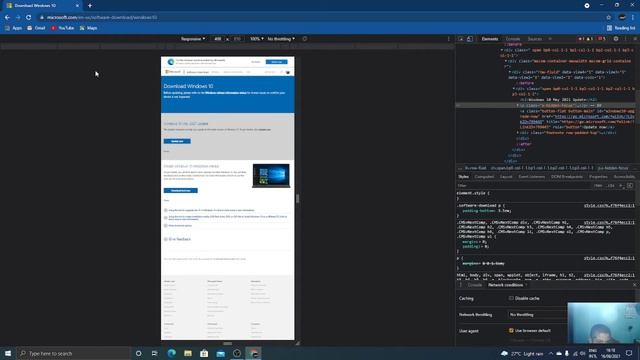
Task: Open the 100% zoom dropdown
Action: click(257, 39)
